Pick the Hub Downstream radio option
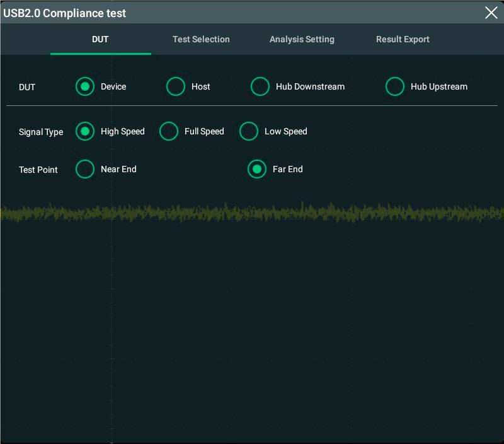 click(x=260, y=86)
